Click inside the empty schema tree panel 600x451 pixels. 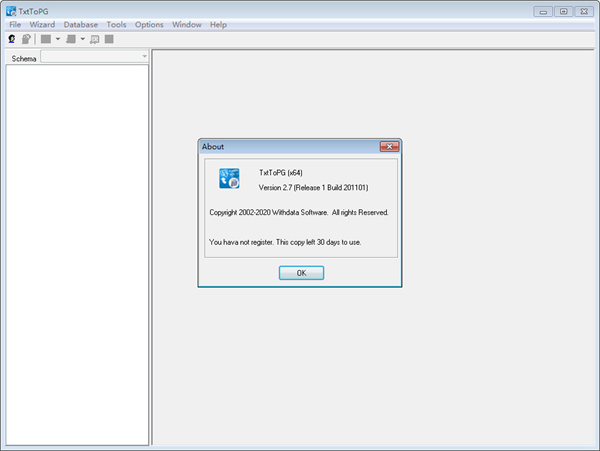pos(77,255)
